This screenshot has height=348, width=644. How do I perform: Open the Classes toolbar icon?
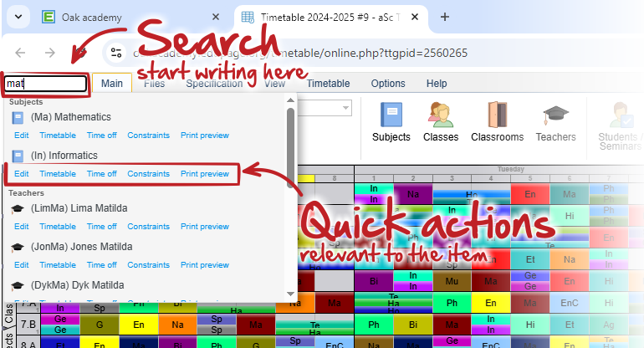pyautogui.click(x=440, y=122)
